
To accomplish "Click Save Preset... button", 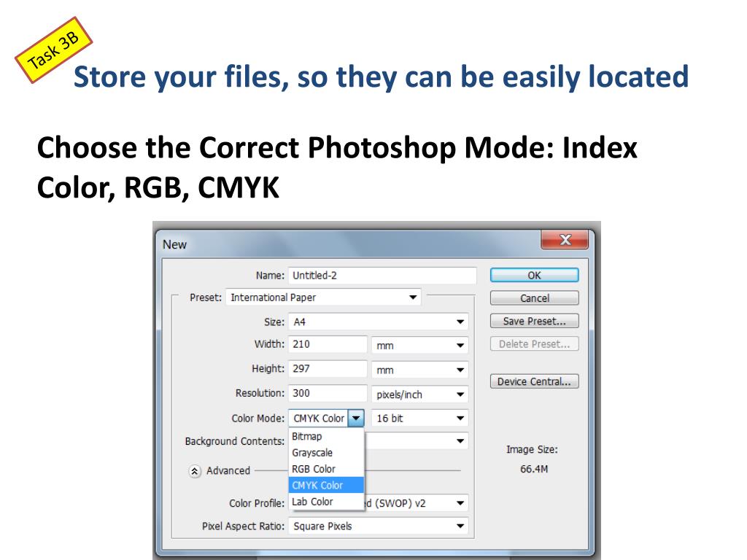I will (x=535, y=321).
